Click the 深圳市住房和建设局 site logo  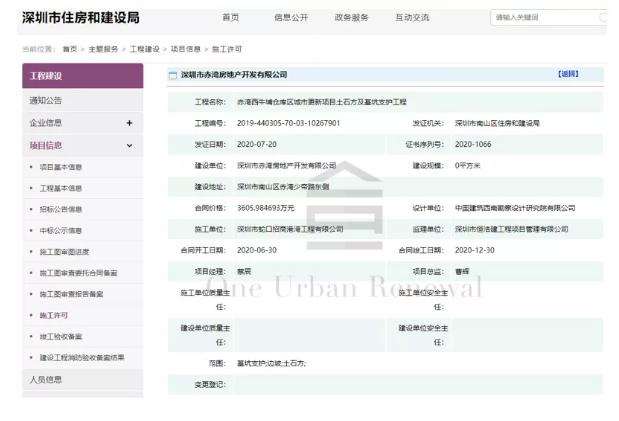tap(81, 18)
